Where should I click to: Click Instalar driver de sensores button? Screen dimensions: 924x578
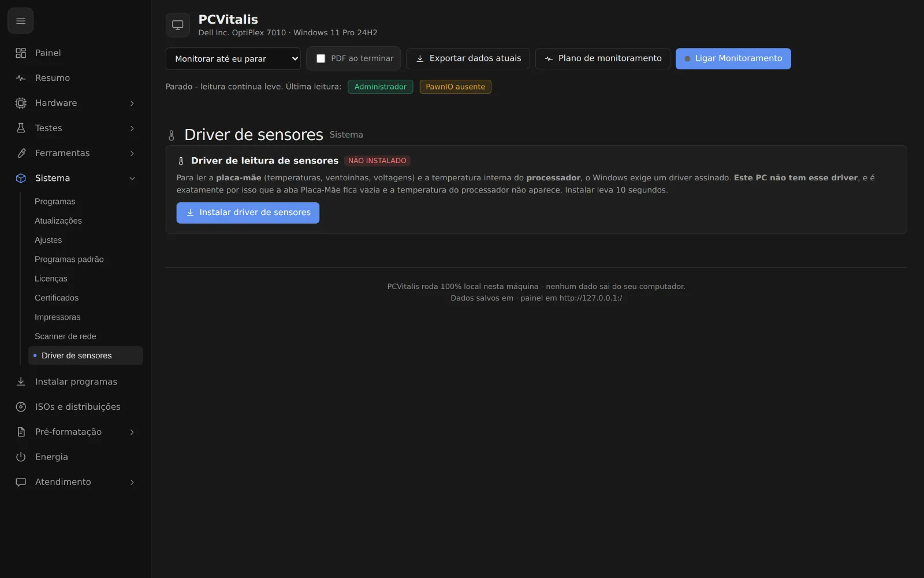248,213
